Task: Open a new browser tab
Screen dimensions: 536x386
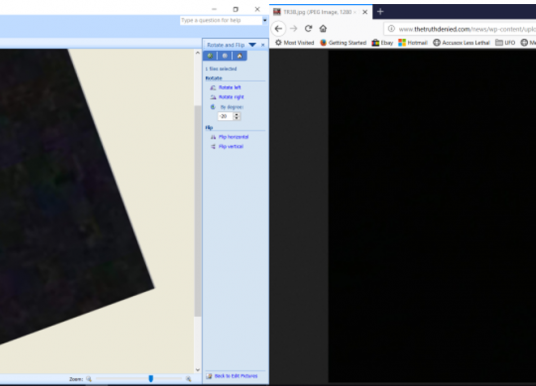Action: click(380, 12)
